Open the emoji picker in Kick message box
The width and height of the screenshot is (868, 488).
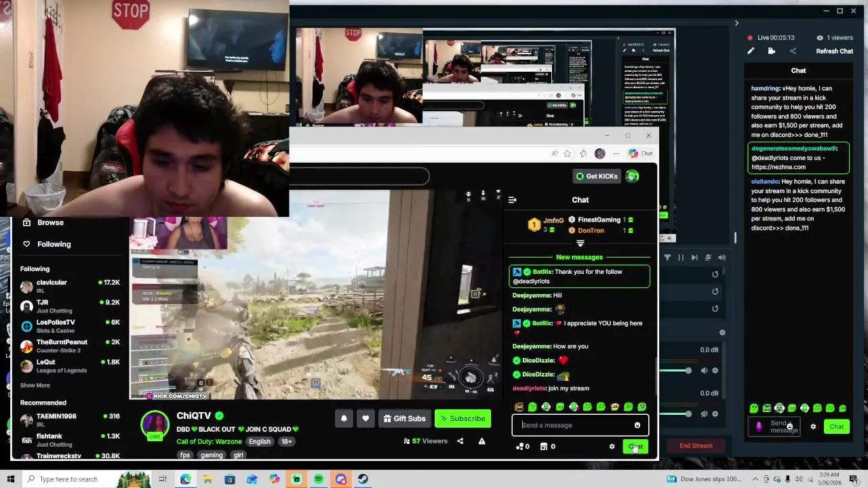[637, 425]
